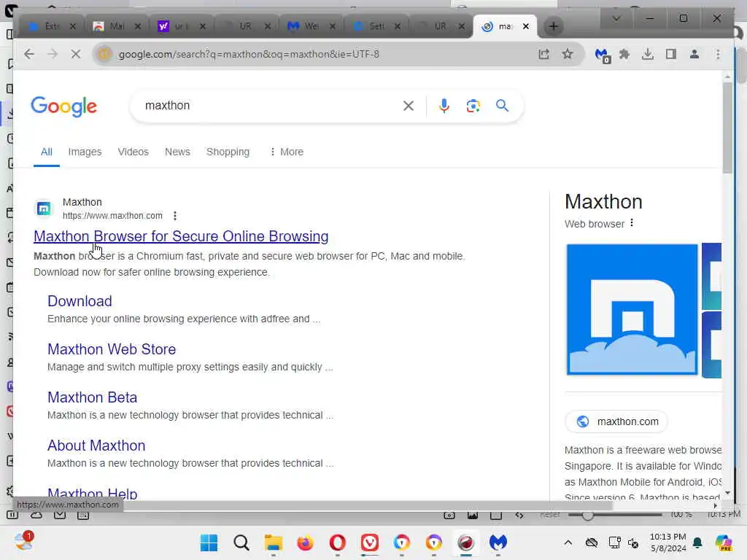This screenshot has height=560, width=747.
Task: Open the notification bell in system tray
Action: click(x=697, y=542)
